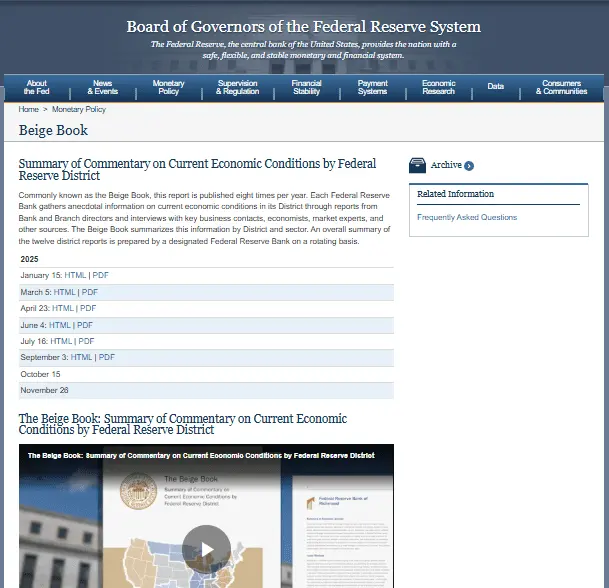Click the Monetary Policy breadcrumb link
The height and width of the screenshot is (588, 609).
pos(79,110)
